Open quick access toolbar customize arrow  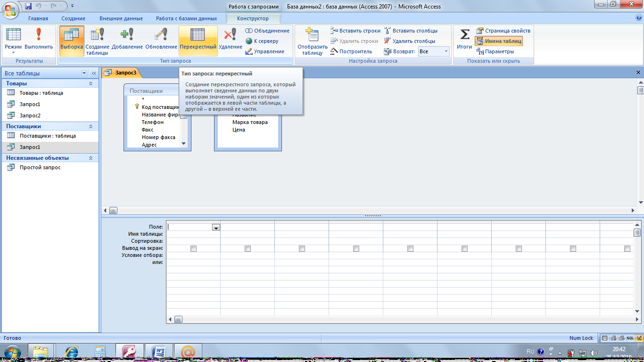(72, 7)
